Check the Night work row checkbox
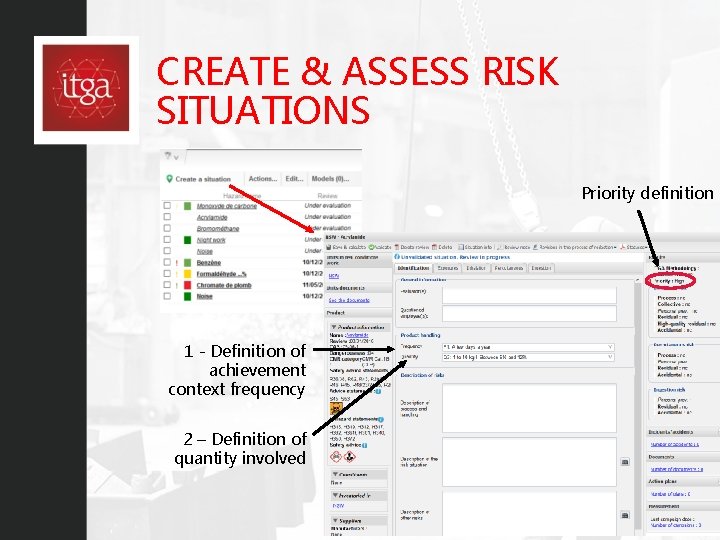Viewport: 720px width, 540px height. [x=167, y=240]
